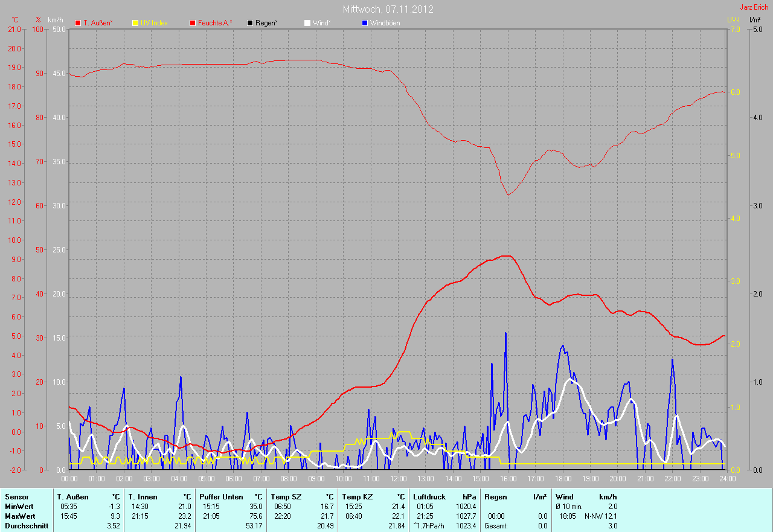Select the Feuchte A. legend color box
The height and width of the screenshot is (532, 773).
point(193,23)
